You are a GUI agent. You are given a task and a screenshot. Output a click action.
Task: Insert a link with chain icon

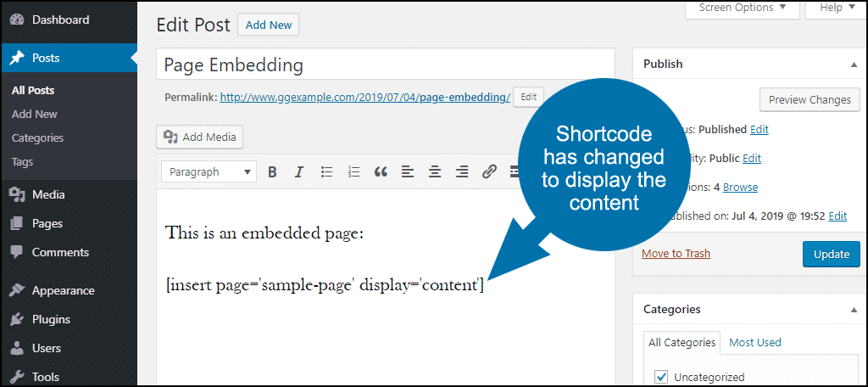489,172
